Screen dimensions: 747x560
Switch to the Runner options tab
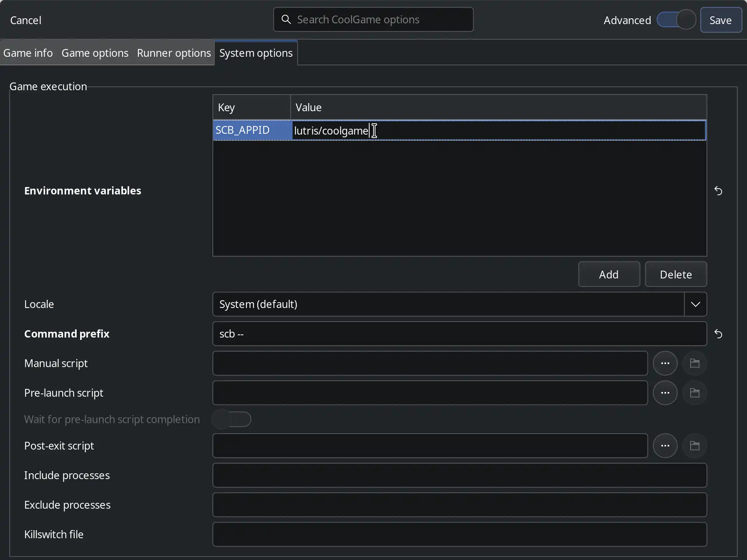coord(174,53)
